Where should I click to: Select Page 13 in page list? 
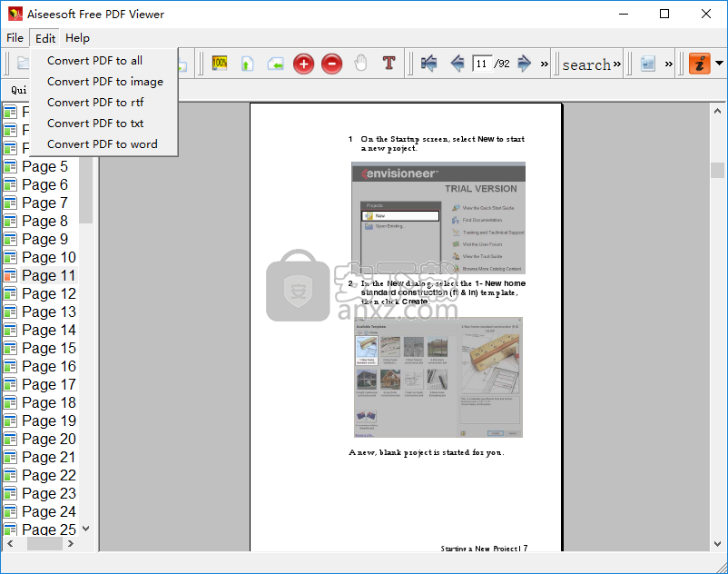point(49,312)
